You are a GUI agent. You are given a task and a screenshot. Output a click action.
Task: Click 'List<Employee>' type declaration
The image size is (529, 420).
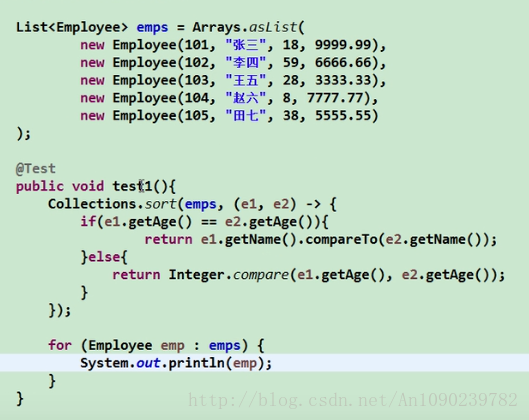72,27
